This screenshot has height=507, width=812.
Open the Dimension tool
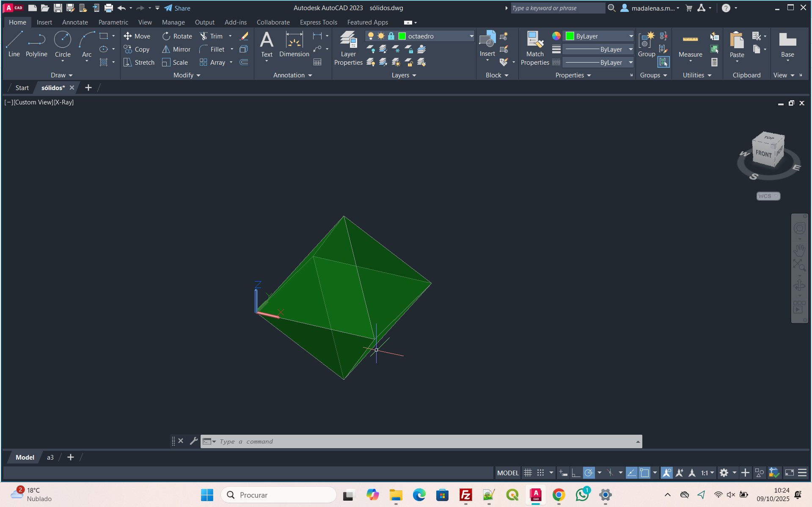(294, 44)
